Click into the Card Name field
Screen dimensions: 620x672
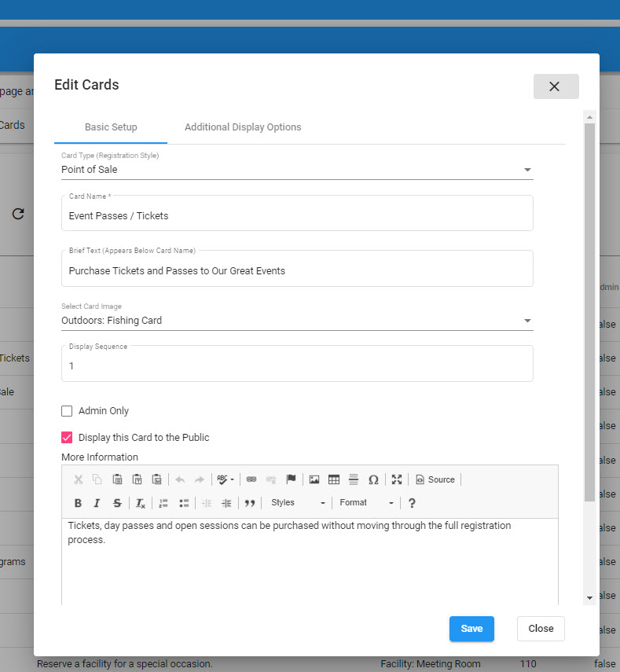[x=297, y=215]
